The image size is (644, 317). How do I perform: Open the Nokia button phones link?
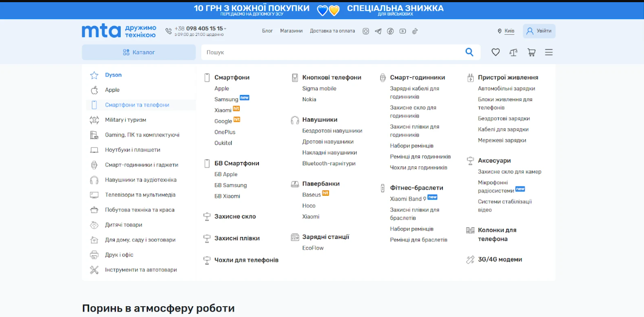(309, 100)
